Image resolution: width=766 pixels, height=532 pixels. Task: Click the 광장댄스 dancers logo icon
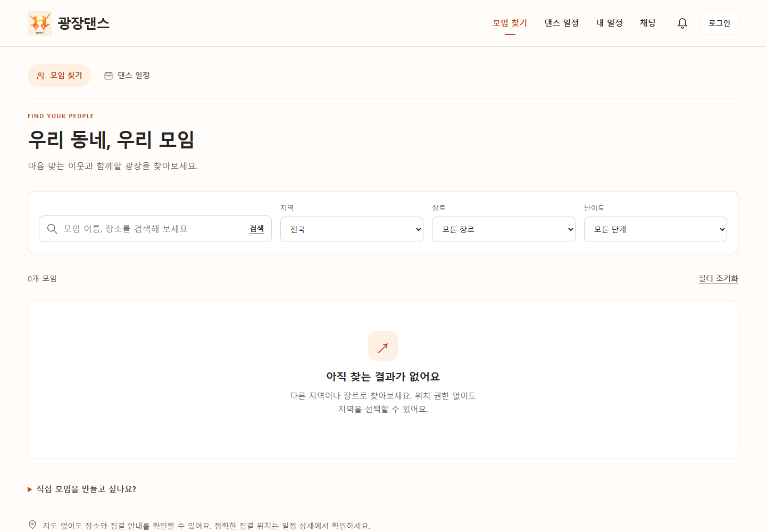tap(40, 23)
